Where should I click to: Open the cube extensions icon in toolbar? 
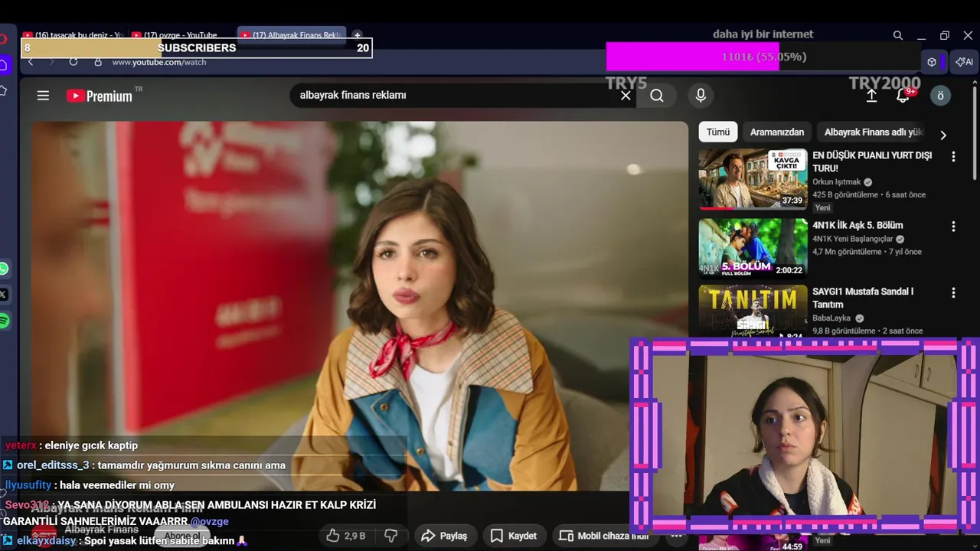pos(932,62)
